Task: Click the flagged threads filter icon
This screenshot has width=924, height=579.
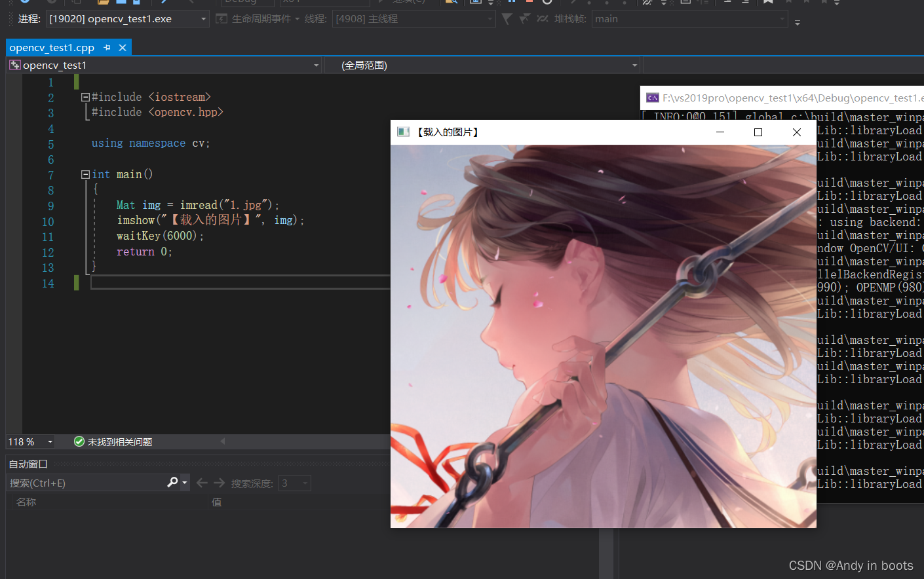Action: click(524, 19)
